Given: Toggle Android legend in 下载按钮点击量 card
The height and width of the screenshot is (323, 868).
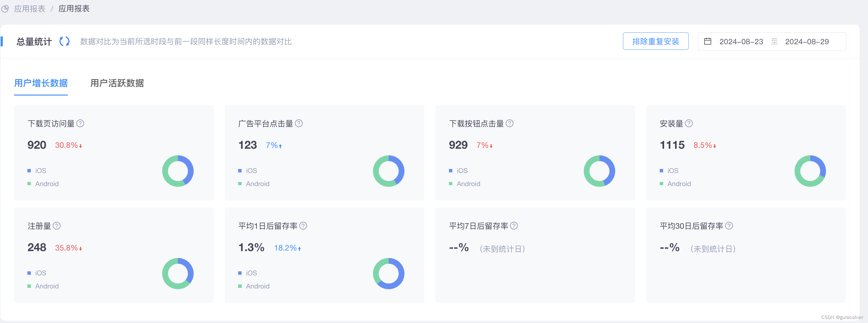Looking at the screenshot, I should click(x=465, y=184).
